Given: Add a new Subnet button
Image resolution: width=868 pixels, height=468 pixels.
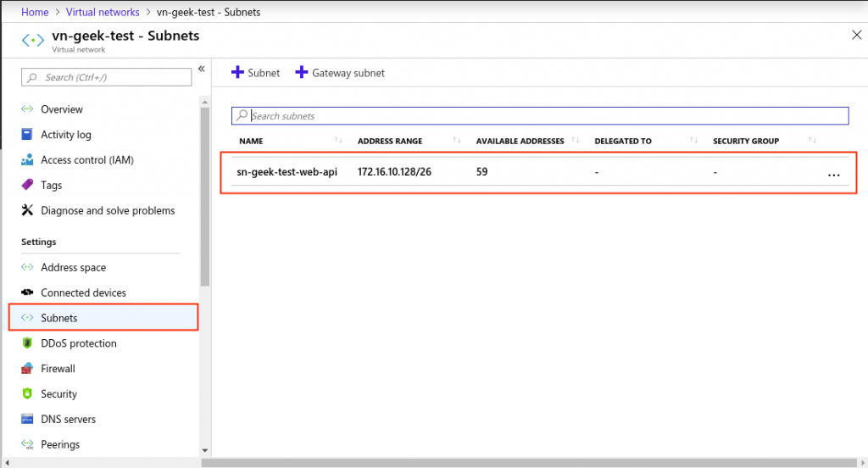Looking at the screenshot, I should (x=256, y=73).
